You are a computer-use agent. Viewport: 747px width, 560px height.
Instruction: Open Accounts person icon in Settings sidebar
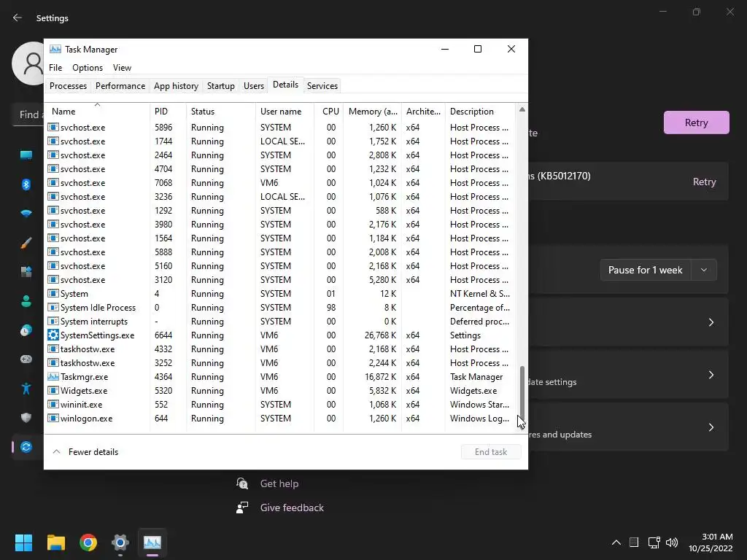(x=26, y=301)
